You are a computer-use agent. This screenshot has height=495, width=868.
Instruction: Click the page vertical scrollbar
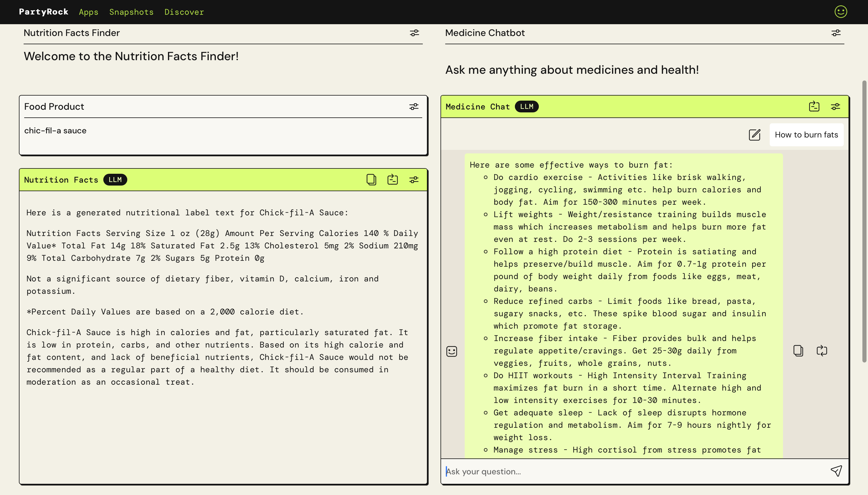[864, 221]
